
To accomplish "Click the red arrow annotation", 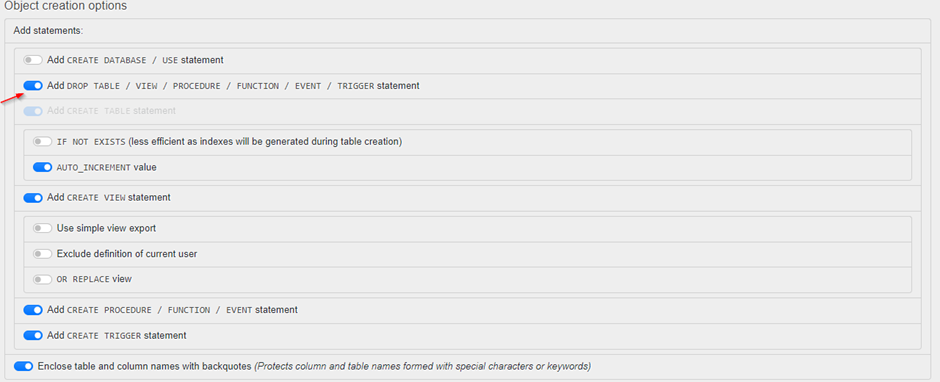I will 11,98.
